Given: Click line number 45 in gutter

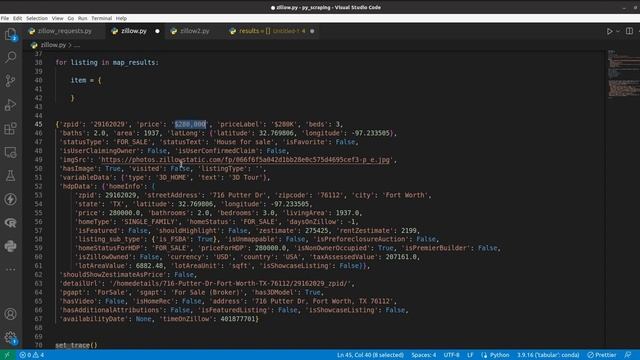Looking at the screenshot, I should [38, 124].
